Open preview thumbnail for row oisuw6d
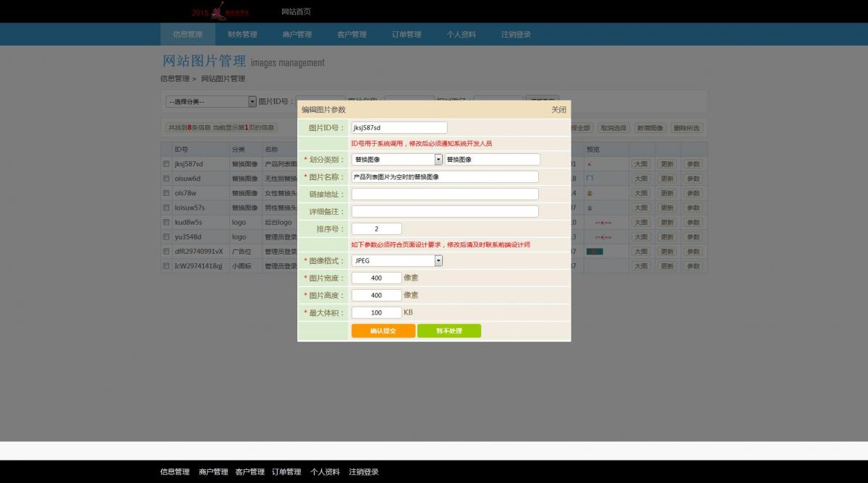868x483 pixels. [x=590, y=179]
